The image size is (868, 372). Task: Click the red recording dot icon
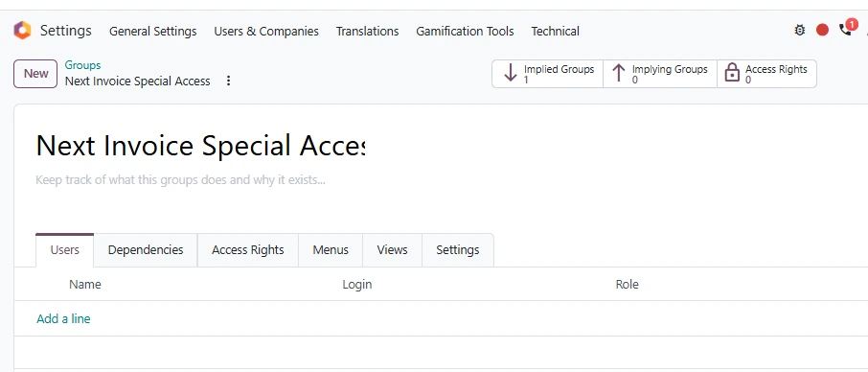822,30
